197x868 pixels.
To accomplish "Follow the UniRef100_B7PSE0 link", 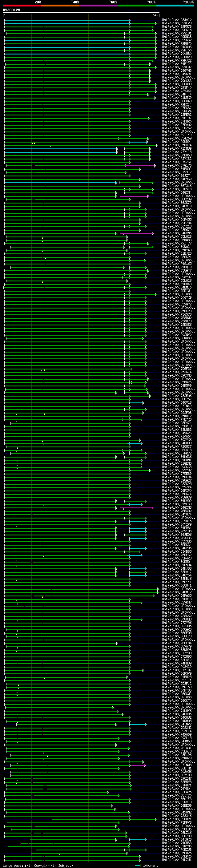I will click(177, 189).
